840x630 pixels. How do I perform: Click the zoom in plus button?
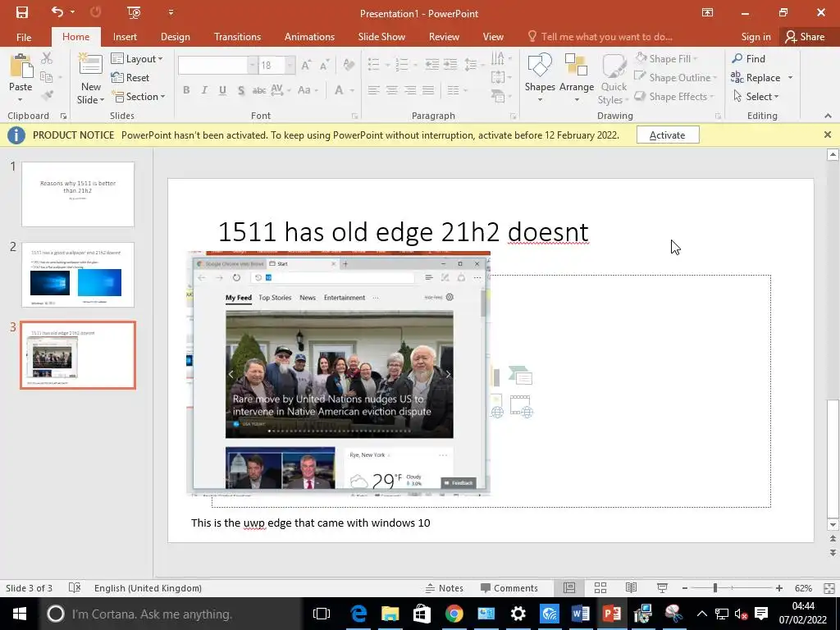click(779, 587)
